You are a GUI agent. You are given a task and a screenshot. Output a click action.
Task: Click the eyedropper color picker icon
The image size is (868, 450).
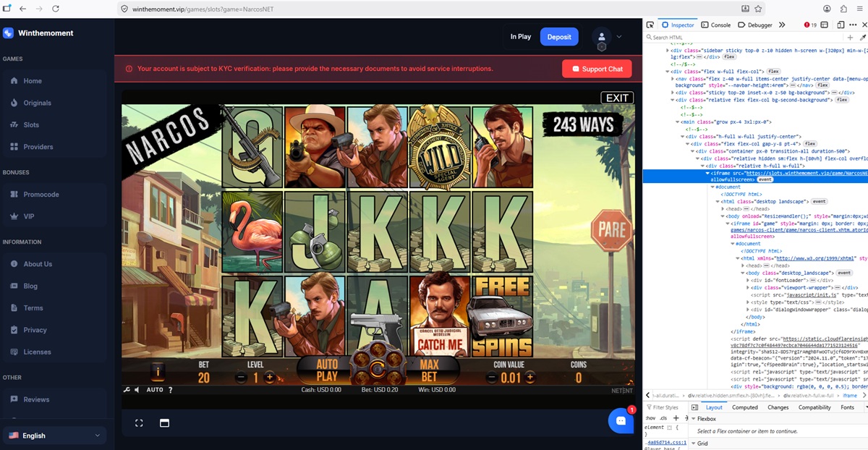coord(862,37)
